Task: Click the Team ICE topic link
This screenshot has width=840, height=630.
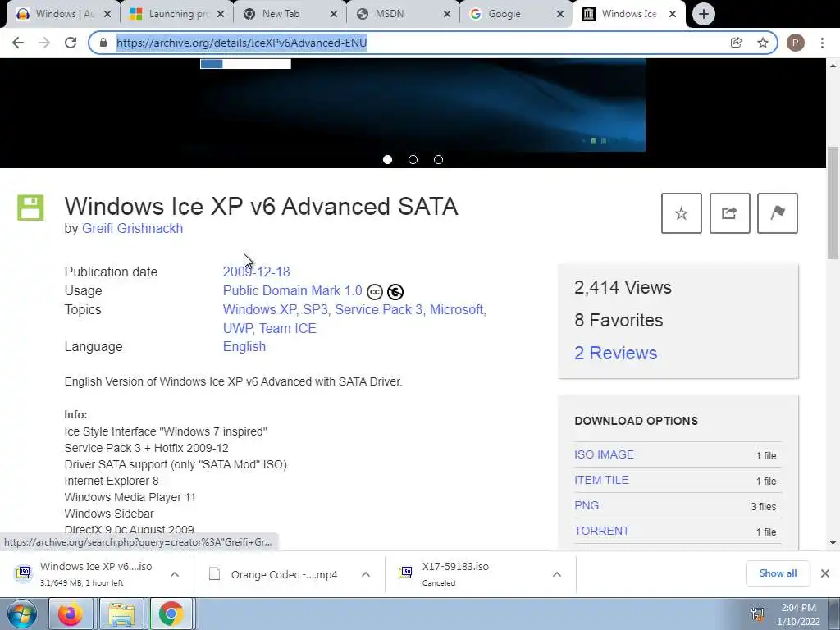Action: [288, 328]
